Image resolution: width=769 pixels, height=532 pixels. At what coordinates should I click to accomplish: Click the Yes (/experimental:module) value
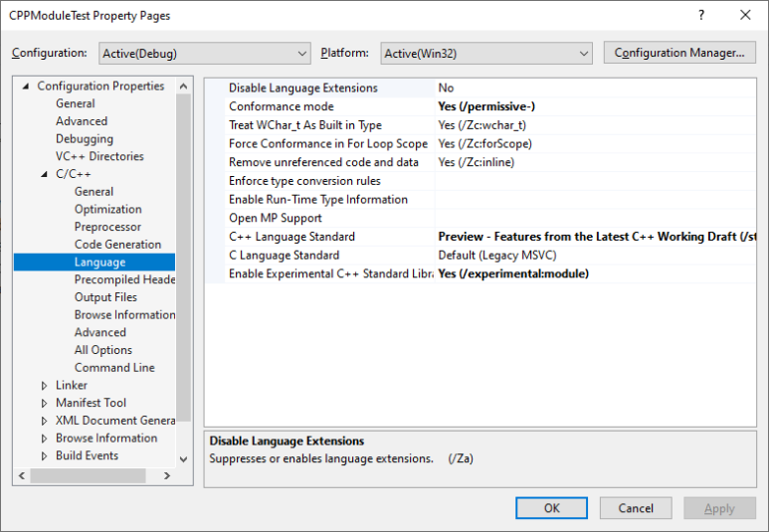click(513, 274)
